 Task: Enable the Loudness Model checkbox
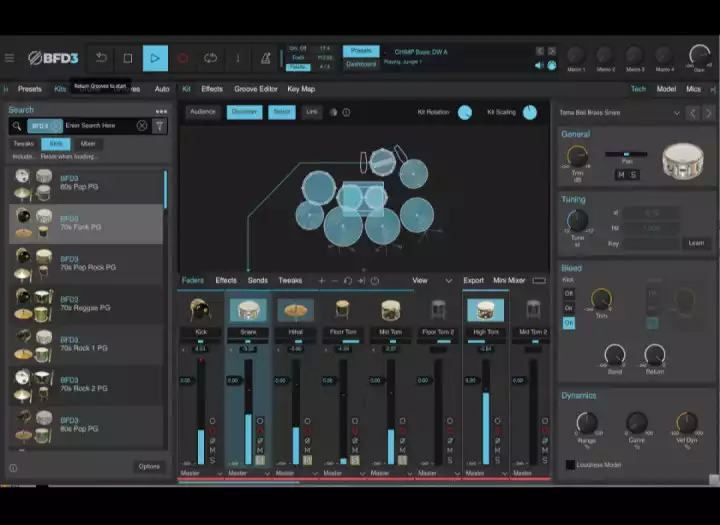[x=570, y=465]
